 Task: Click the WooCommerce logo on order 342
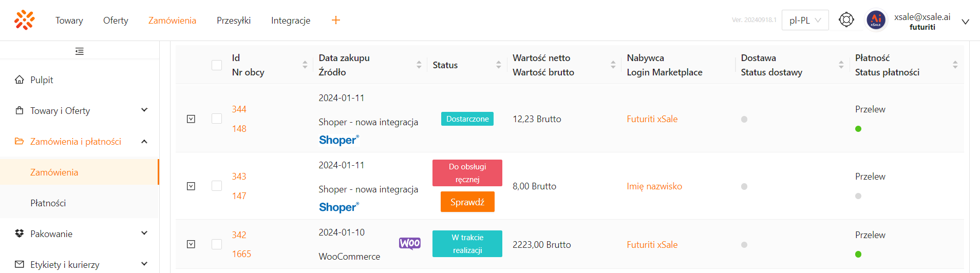409,243
